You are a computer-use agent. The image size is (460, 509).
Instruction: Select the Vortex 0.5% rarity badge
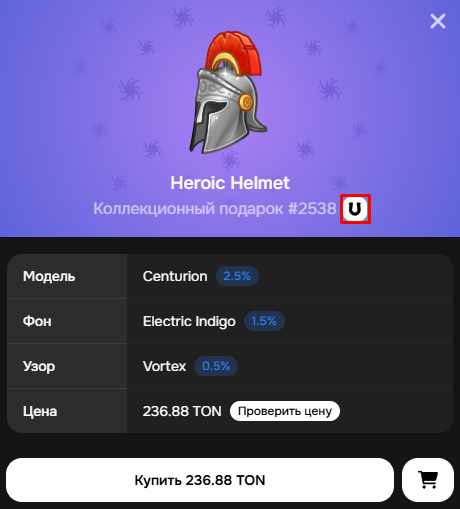(x=216, y=366)
